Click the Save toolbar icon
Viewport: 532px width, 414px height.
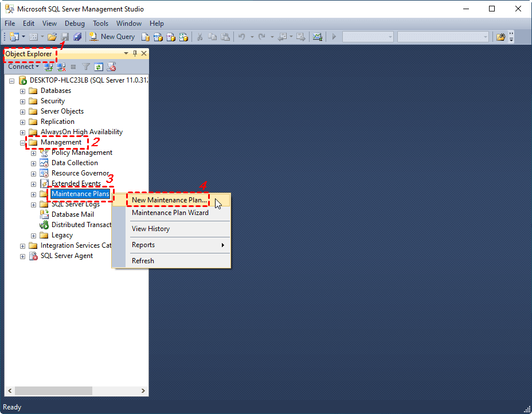coord(65,36)
